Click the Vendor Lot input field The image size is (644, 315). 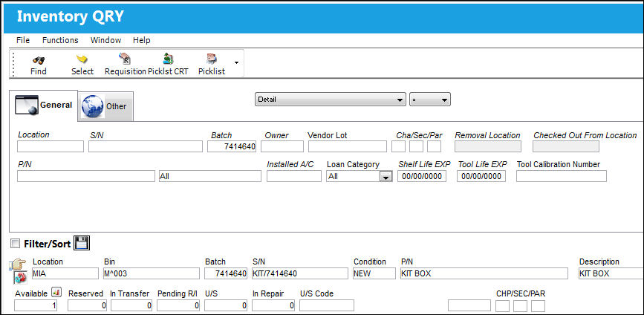coord(348,146)
